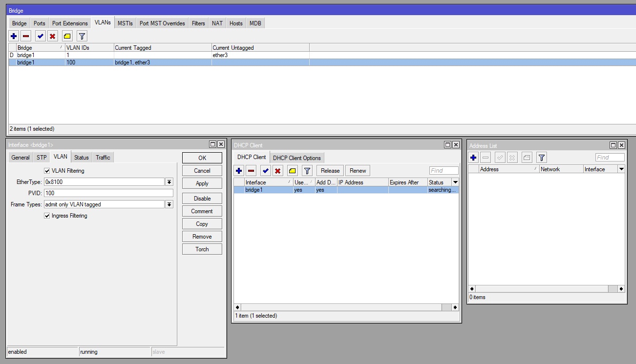The image size is (636, 364).
Task: Remove the selected bridge VLAN entry
Action: point(26,36)
